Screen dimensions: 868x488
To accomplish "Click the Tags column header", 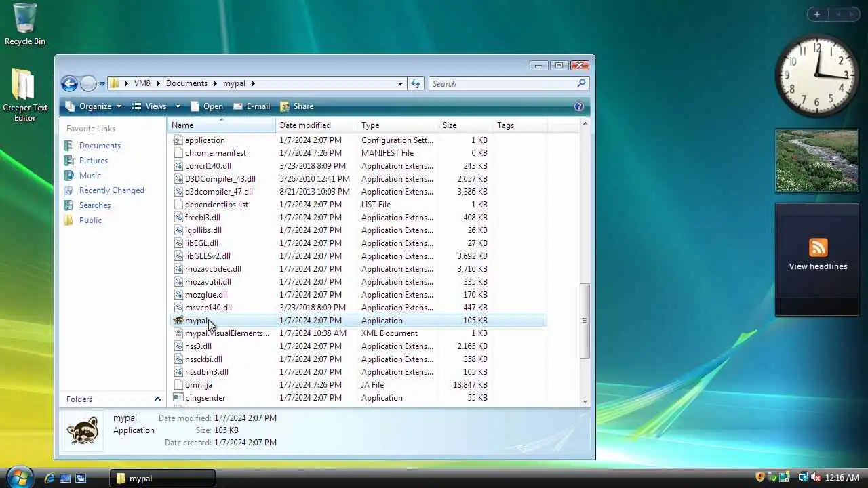I will 520,125.
